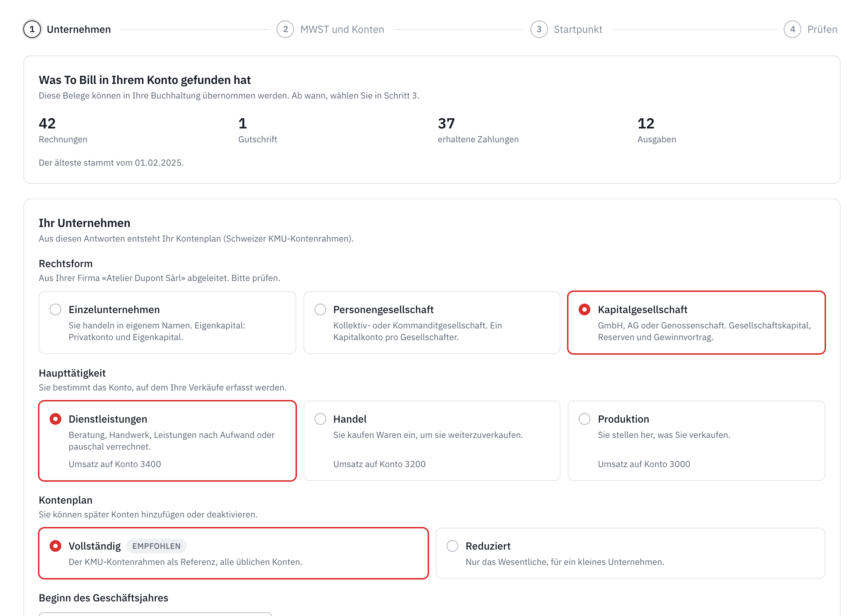Click the Unternehmen step label
The height and width of the screenshot is (616, 864).
[x=79, y=29]
